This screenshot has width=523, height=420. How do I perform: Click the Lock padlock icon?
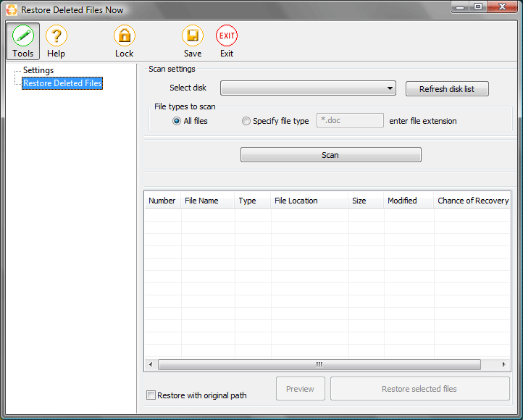(x=125, y=35)
